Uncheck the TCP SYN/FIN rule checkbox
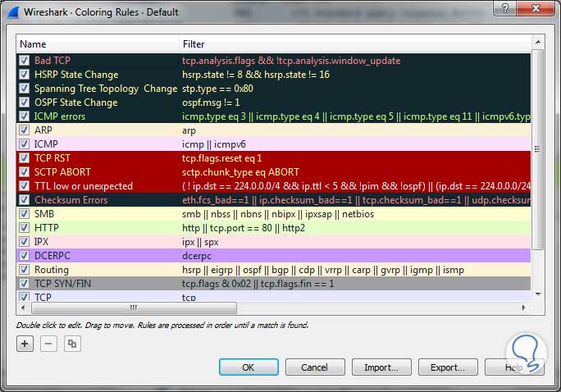This screenshot has height=392, width=561. point(24,284)
